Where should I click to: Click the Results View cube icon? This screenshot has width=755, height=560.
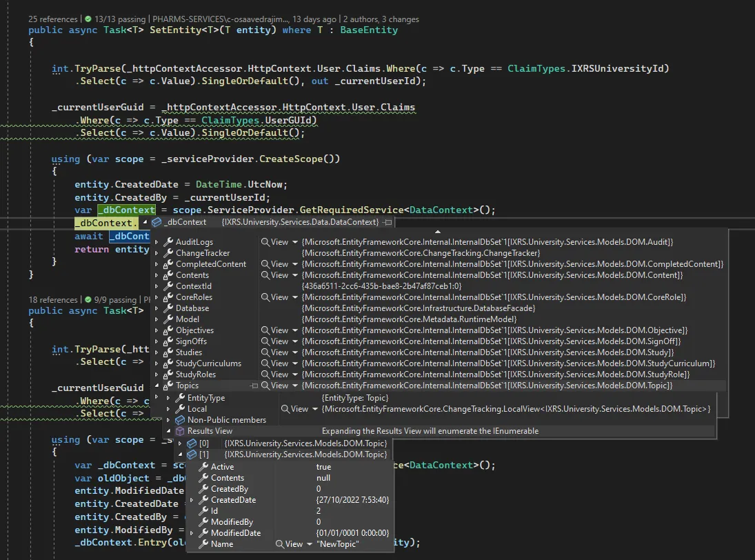180,431
